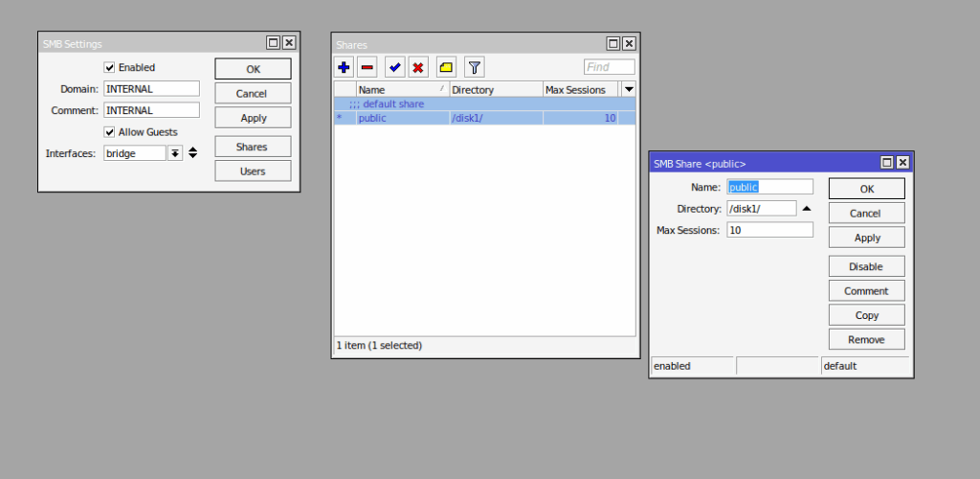Click the blue checkmark Enable icon
The image size is (980, 479).
(x=394, y=67)
